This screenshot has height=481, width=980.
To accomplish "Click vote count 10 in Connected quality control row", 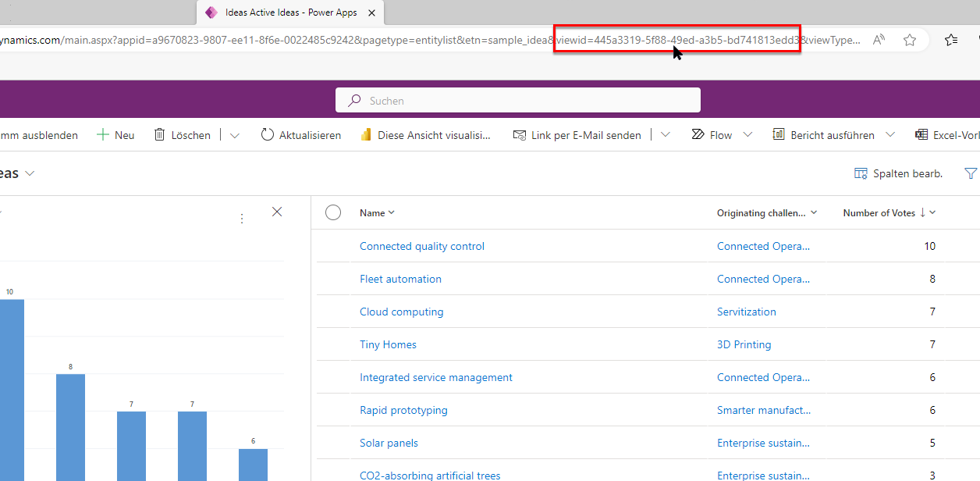I will click(930, 246).
